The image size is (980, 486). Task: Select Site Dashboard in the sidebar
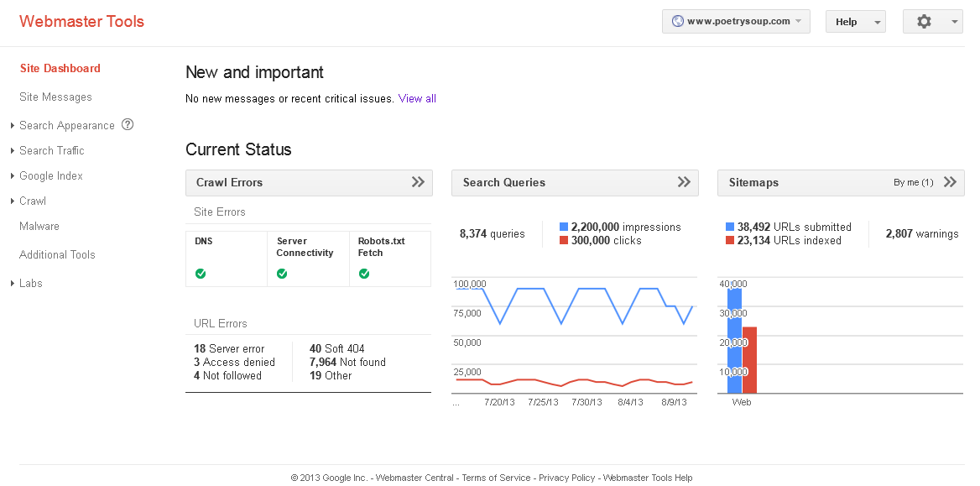[60, 68]
